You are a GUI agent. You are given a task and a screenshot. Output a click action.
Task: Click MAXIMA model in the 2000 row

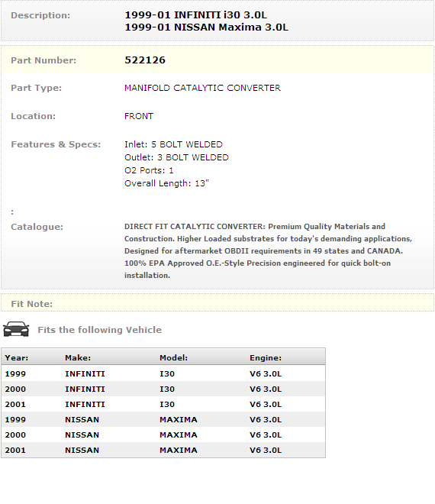coord(179,435)
